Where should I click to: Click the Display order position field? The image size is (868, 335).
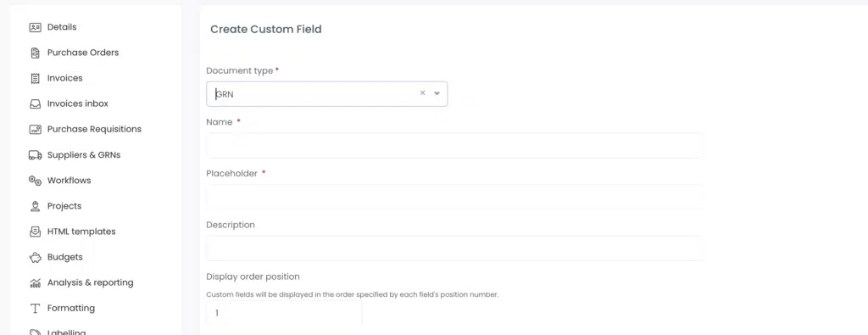(x=284, y=314)
